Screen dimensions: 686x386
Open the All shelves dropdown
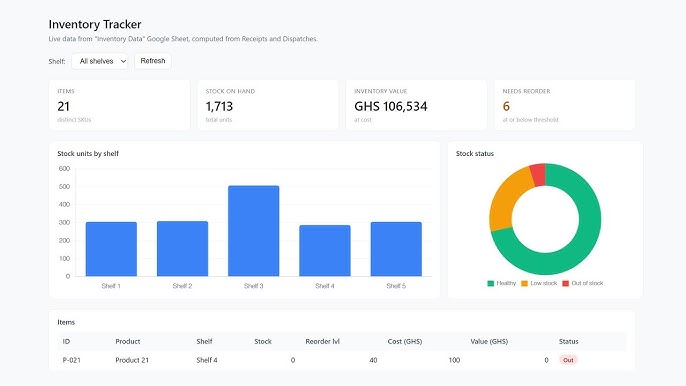100,61
